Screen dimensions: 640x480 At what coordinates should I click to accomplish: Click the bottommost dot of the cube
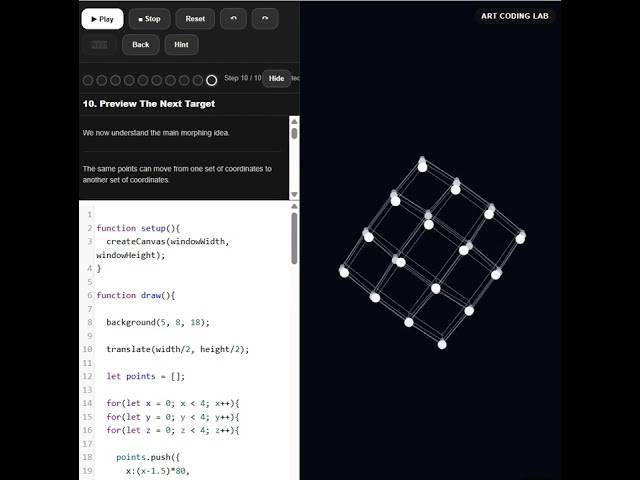pos(442,345)
